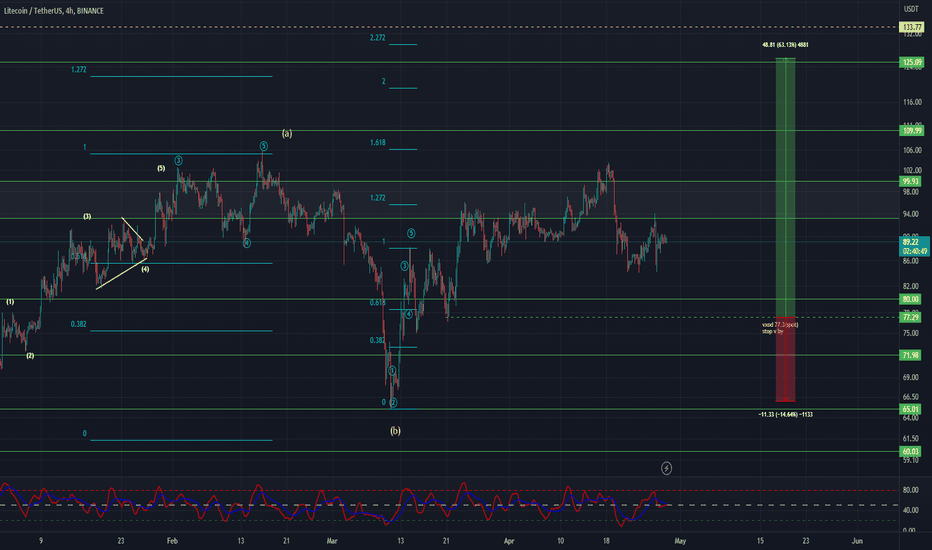The height and width of the screenshot is (550, 932).
Task: Click the Apr date axis label
Action: pyautogui.click(x=509, y=541)
